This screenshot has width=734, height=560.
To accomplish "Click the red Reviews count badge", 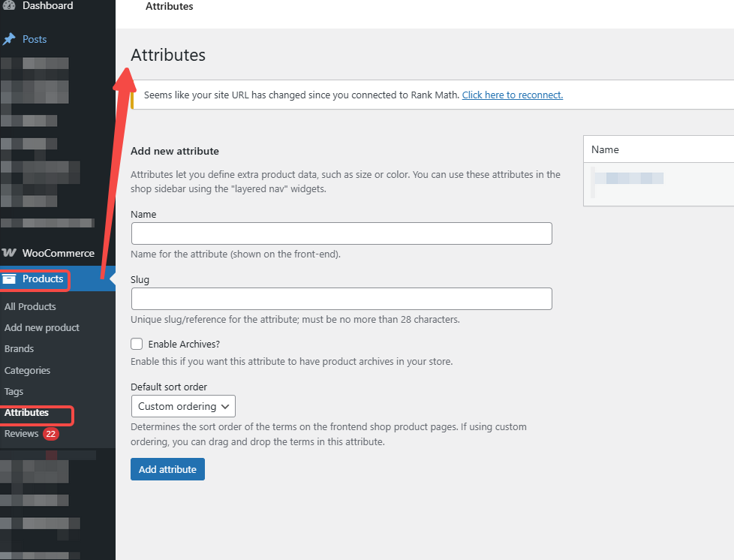I will (50, 434).
